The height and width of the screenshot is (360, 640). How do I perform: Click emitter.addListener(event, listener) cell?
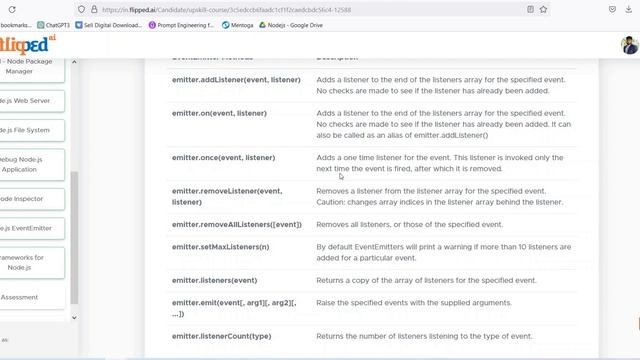(x=236, y=80)
